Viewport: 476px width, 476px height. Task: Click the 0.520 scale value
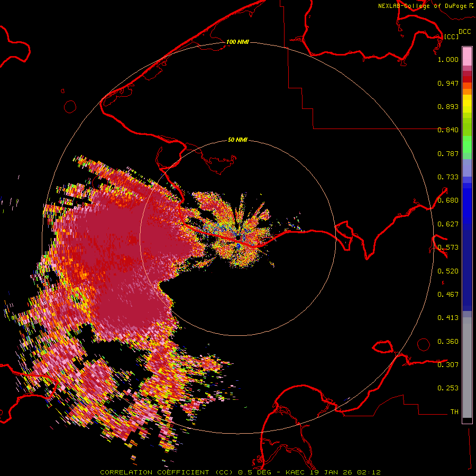[448, 271]
